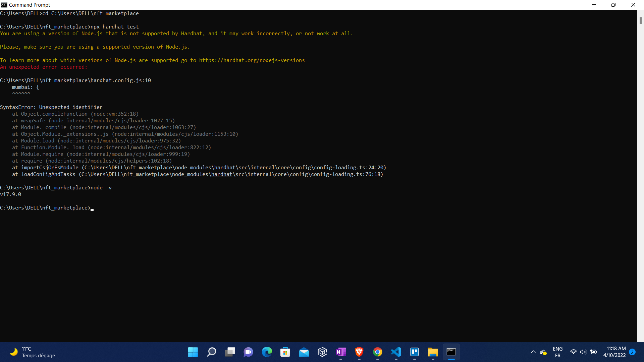Open Brave browser from the taskbar
644x362 pixels.
point(359,352)
